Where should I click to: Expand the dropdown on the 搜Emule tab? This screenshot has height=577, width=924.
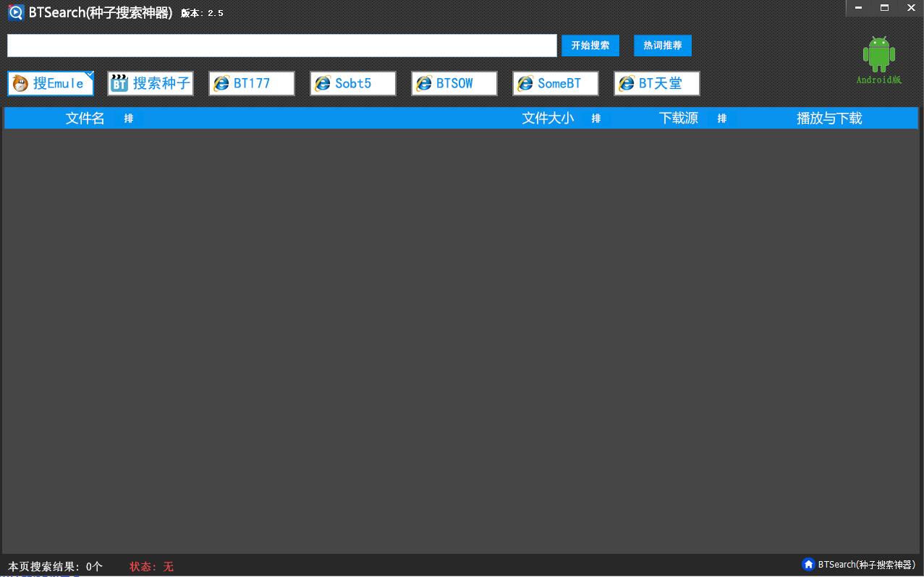pyautogui.click(x=90, y=74)
